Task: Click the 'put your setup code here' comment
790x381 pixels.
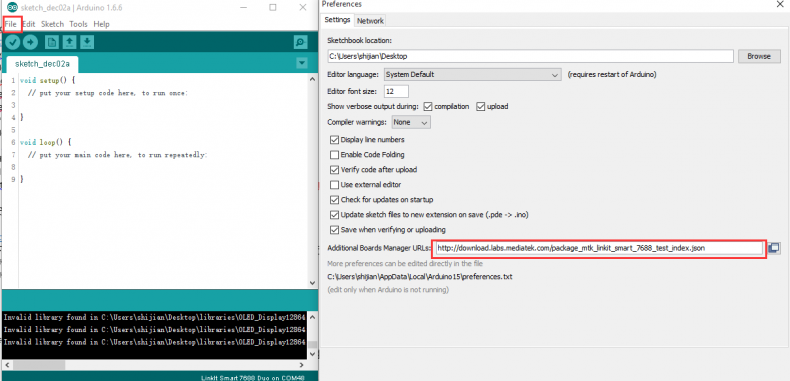Action: pyautogui.click(x=108, y=93)
